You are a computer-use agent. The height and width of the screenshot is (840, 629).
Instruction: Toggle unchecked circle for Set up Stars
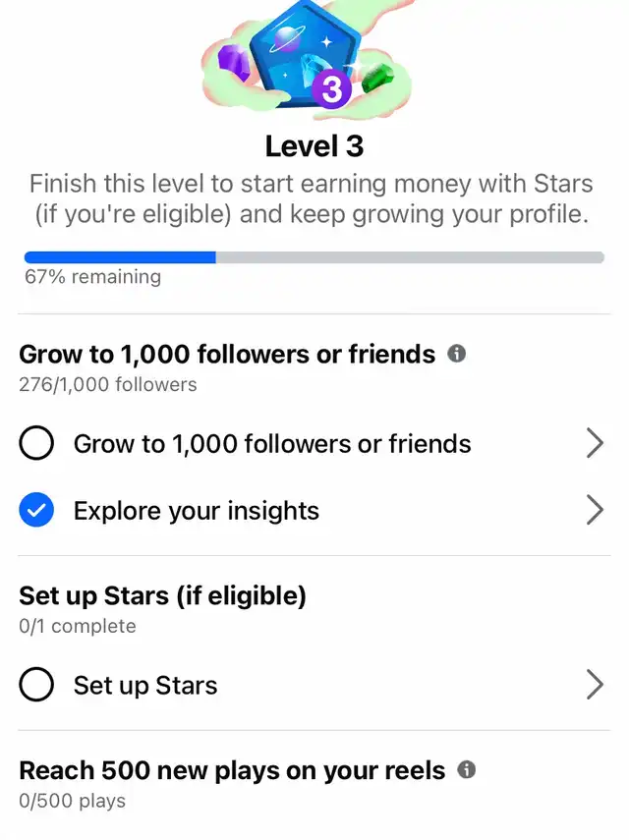coord(36,684)
